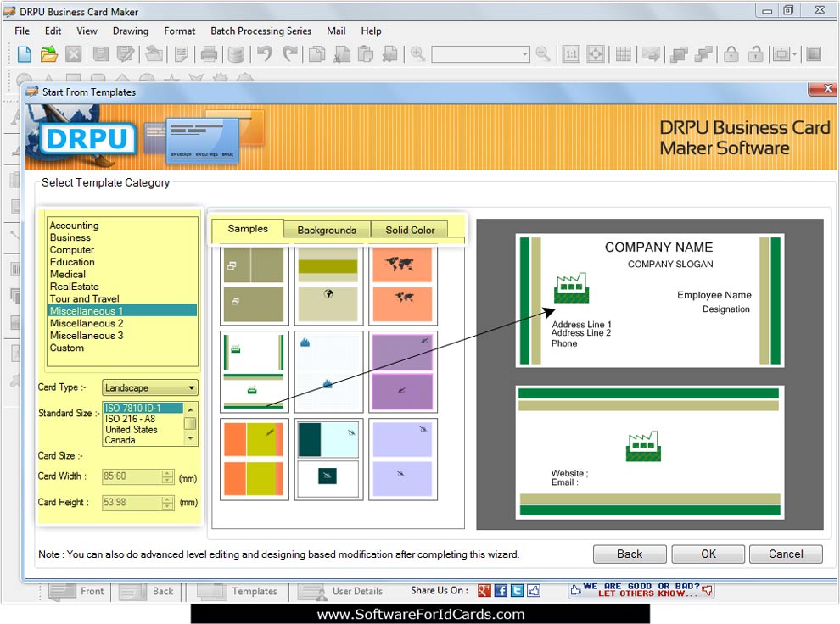
Task: Open the Templates bottom tab
Action: 238,591
